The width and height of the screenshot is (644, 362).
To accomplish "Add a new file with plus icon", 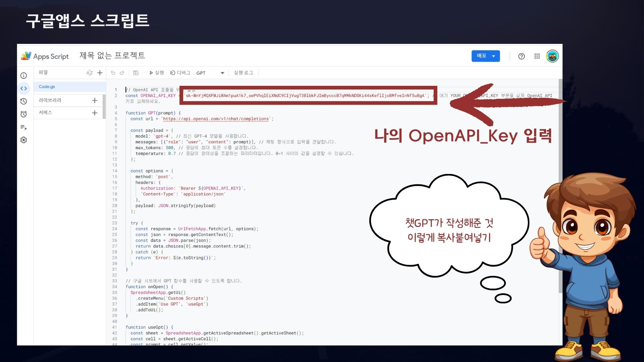I will [x=100, y=73].
